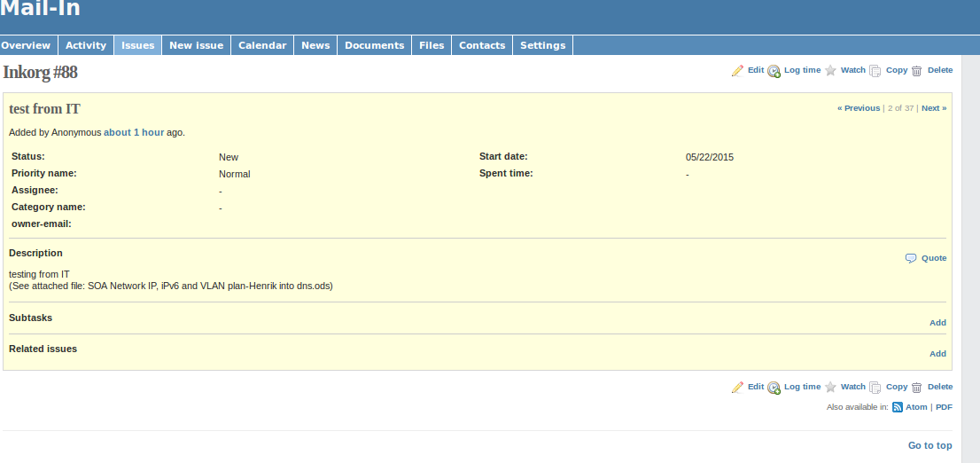Click the Delete trash icon at top
Viewport: 980px width, 463px height.
(x=917, y=71)
